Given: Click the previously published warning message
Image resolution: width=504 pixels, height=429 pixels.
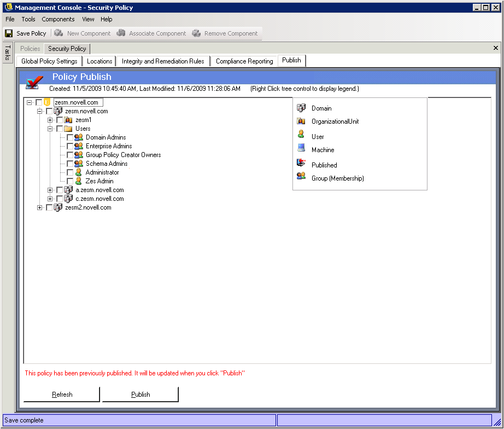Looking at the screenshot, I should point(134,373).
